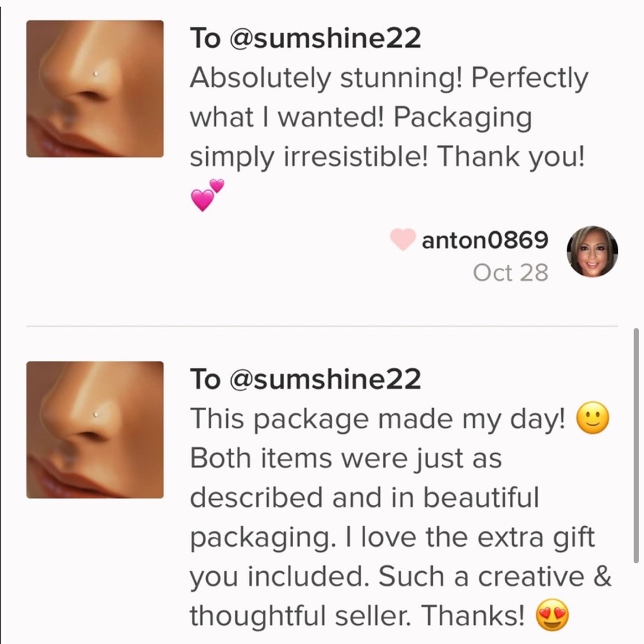This screenshot has height=644, width=644.
Task: Select the "Absolutely stunning! Perfectly" line
Action: click(x=388, y=79)
